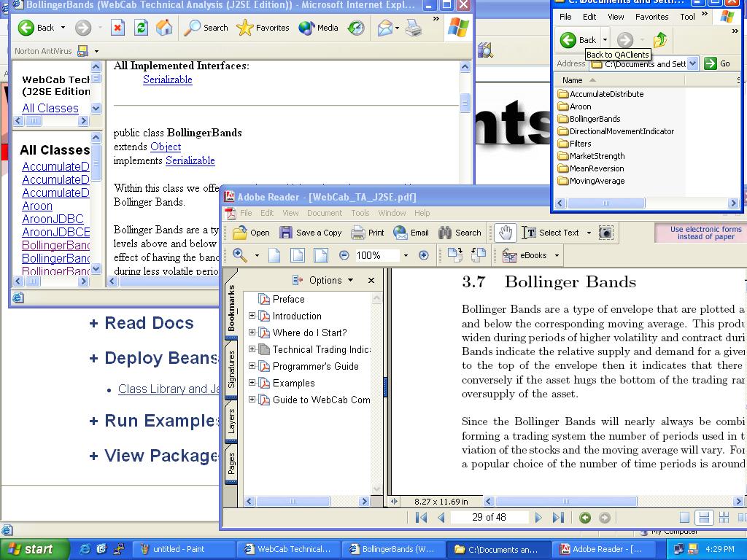Click the AroonJDBC class link
The width and height of the screenshot is (747, 560).
[x=53, y=219]
